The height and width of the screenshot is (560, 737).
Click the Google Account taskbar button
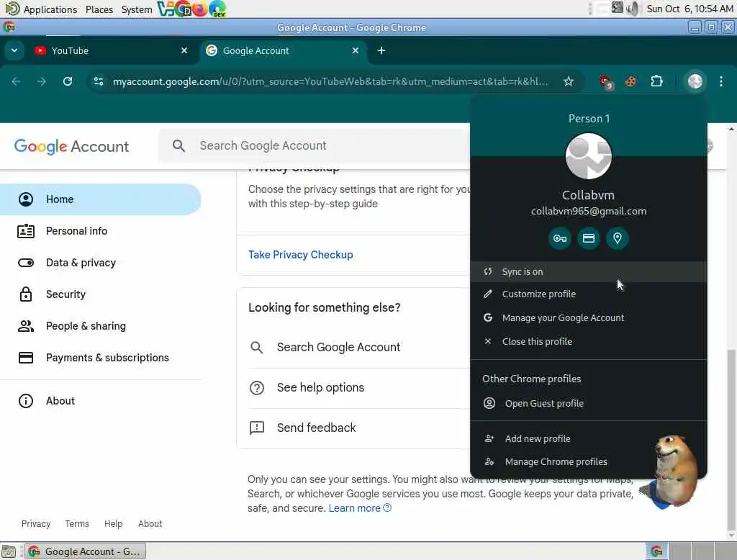click(86, 551)
